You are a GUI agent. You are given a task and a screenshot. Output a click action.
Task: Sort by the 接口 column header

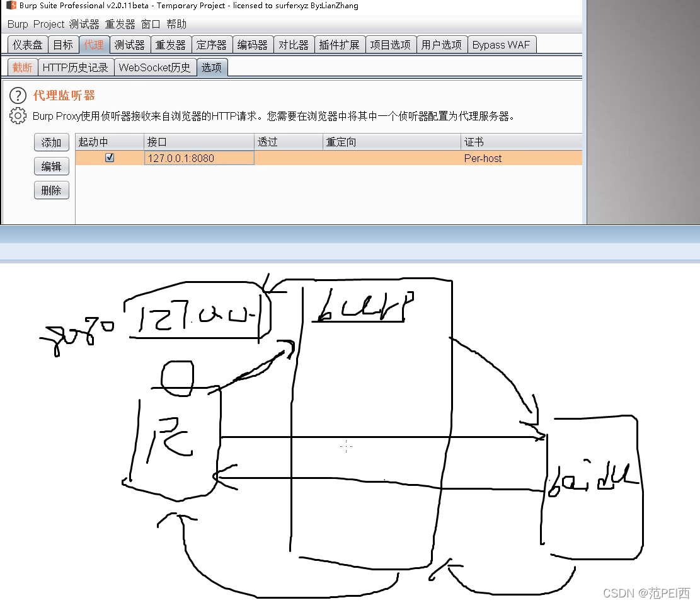[199, 142]
